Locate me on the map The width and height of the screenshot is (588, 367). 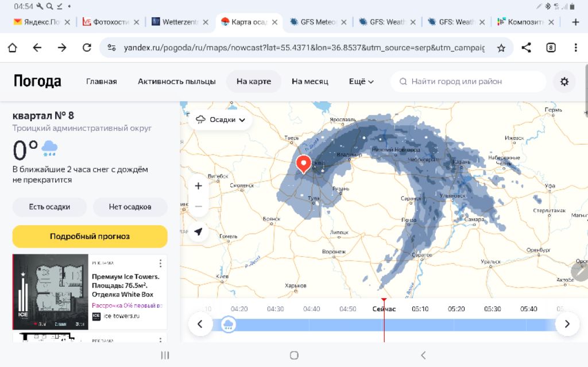[x=198, y=231]
